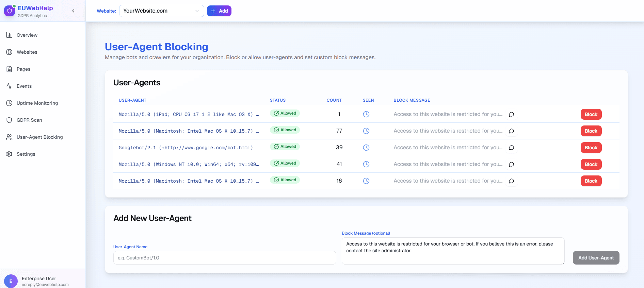Image resolution: width=644 pixels, height=288 pixels.
Task: Click the Pages document icon
Action: tap(9, 69)
